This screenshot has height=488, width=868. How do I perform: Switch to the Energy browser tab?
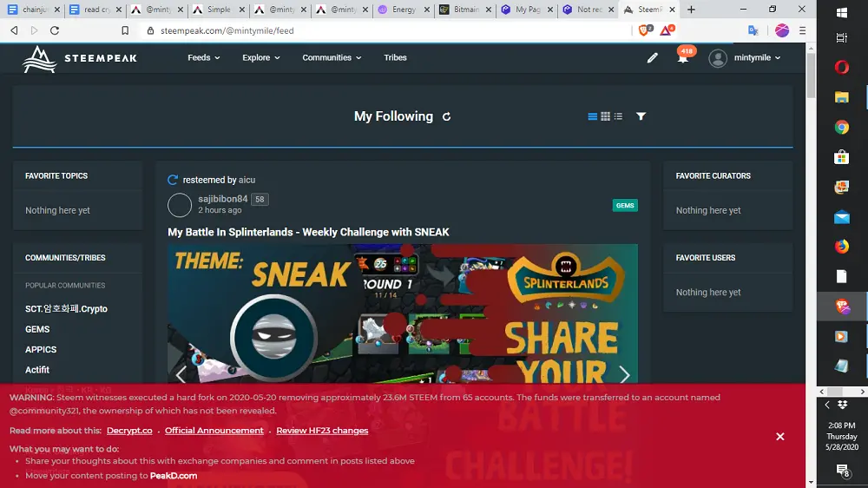(x=404, y=10)
